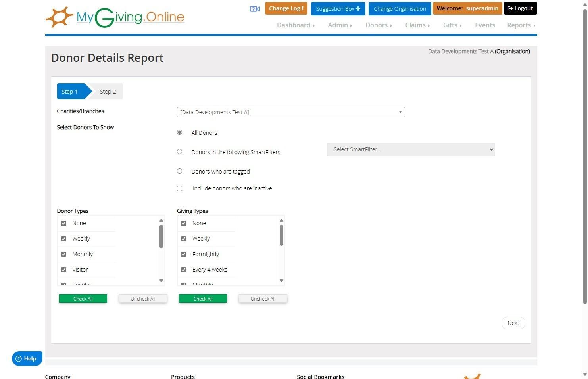Click Uncheck All under Giving Types

click(x=263, y=299)
